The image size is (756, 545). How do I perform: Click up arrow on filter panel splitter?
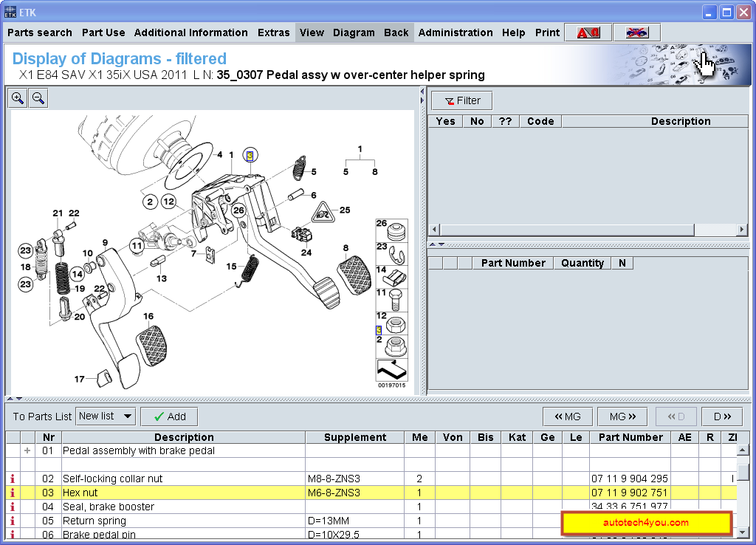point(433,244)
